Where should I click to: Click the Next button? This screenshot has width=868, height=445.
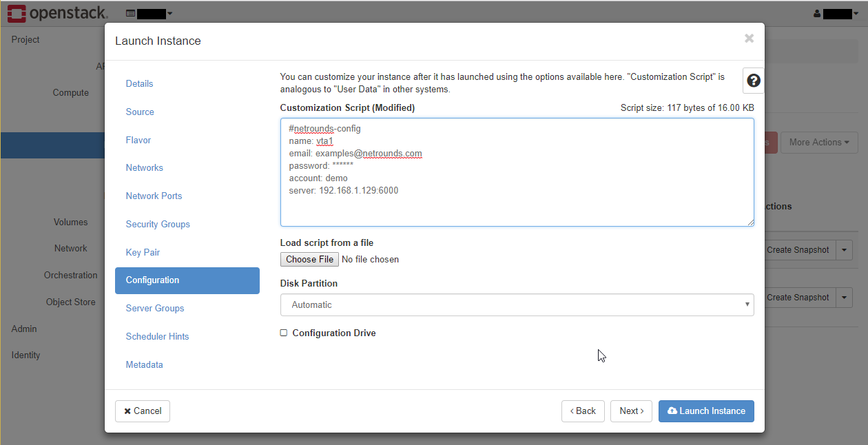[x=631, y=411]
